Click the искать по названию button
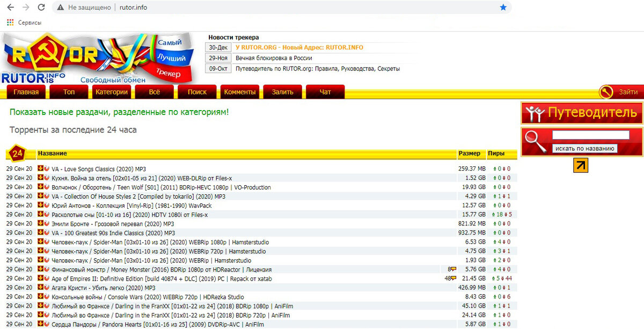This screenshot has height=329, width=644. 584,149
